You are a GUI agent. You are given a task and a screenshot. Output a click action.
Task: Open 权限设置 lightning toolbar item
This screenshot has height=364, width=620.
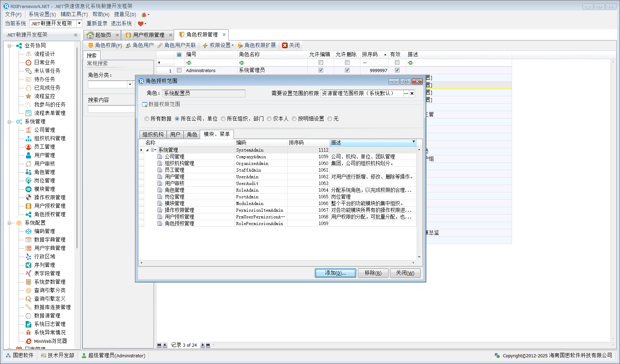pos(205,45)
